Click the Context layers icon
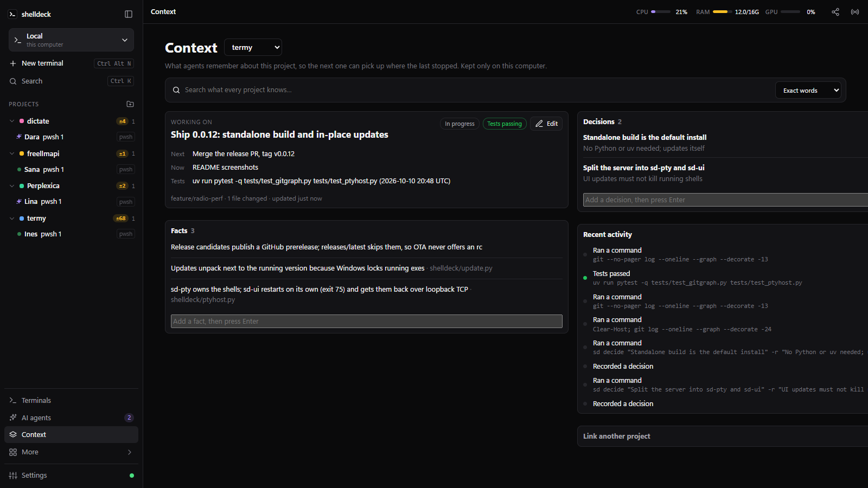 13,434
